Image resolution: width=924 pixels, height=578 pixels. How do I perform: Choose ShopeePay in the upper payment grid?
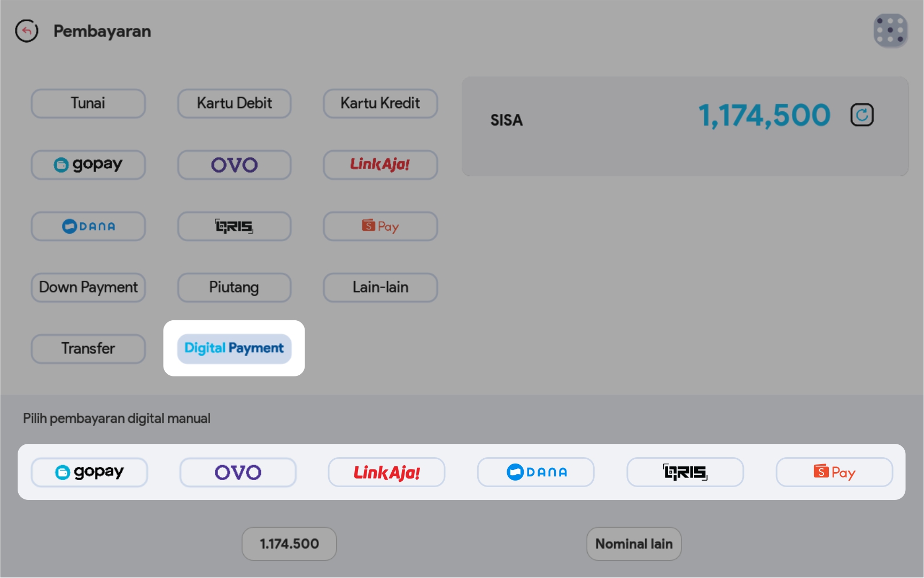point(380,226)
